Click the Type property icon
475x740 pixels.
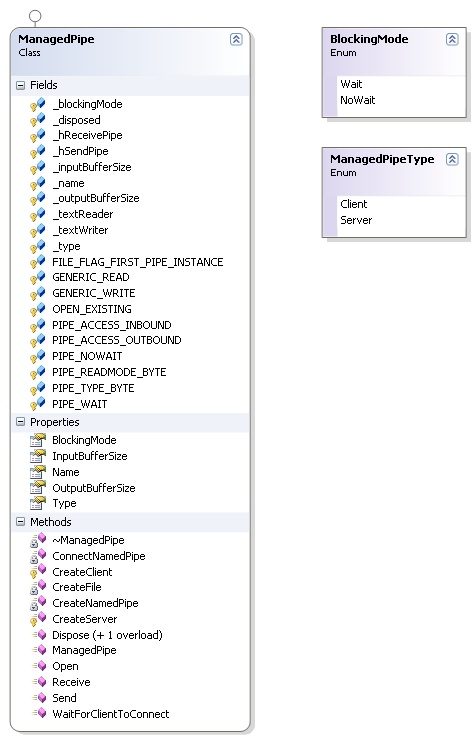tap(38, 504)
